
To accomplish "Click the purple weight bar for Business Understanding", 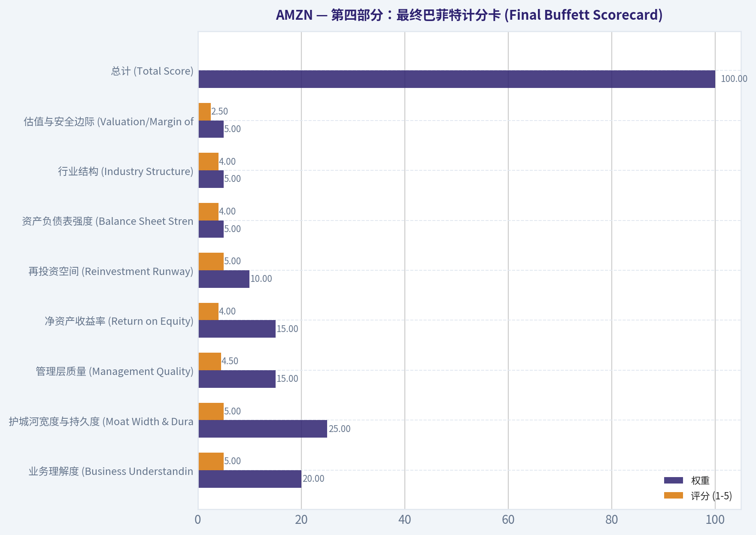I will [x=250, y=479].
